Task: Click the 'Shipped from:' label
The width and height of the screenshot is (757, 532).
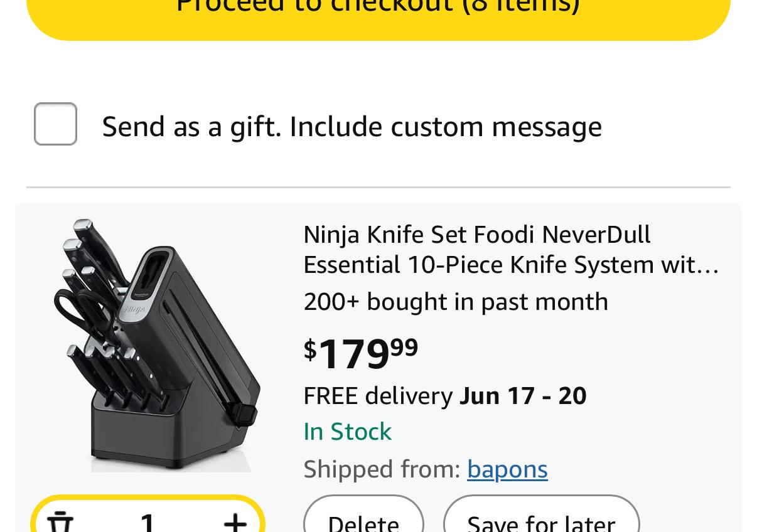Action: click(x=382, y=469)
